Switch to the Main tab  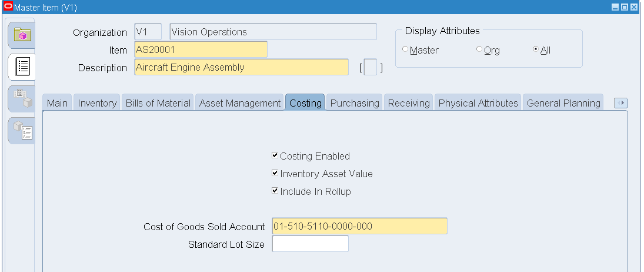[x=57, y=102]
